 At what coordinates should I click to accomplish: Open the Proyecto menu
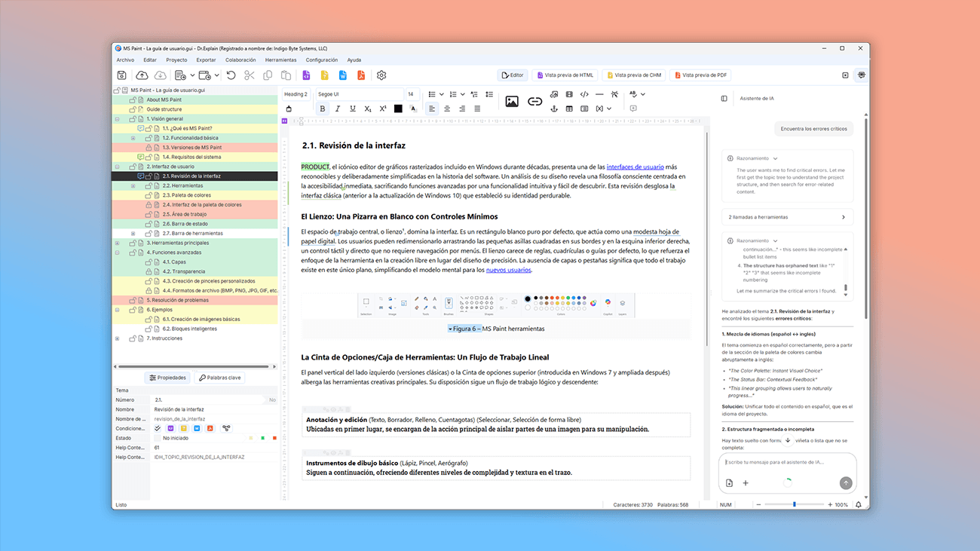(176, 60)
